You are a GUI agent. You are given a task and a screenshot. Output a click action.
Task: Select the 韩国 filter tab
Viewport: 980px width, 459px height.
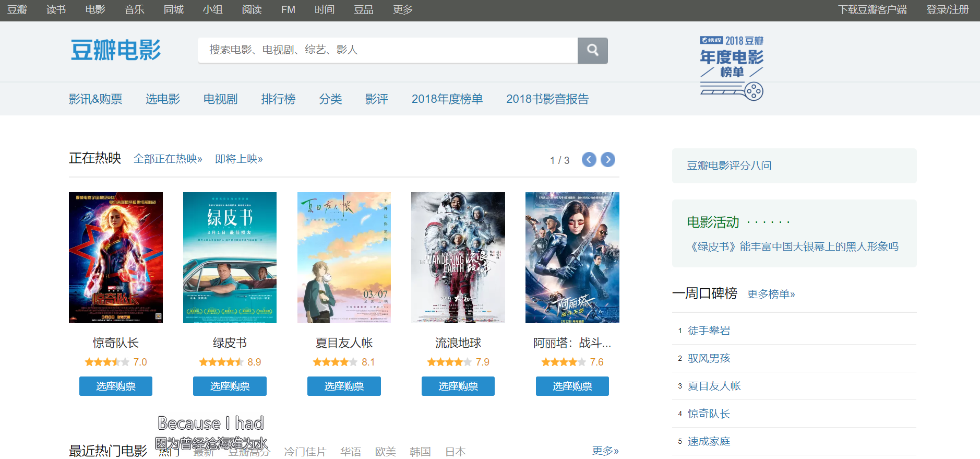(x=420, y=452)
